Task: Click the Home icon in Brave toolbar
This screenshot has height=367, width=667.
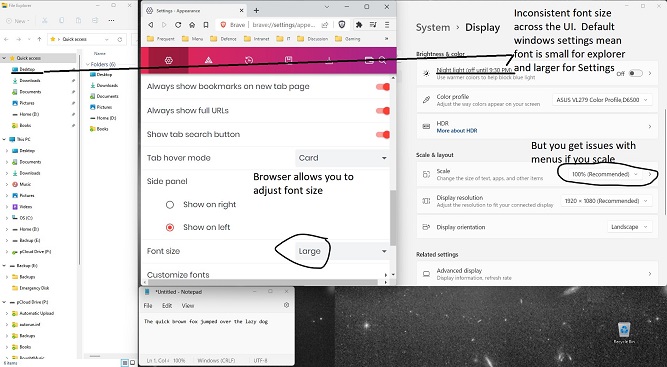Action: (192, 25)
